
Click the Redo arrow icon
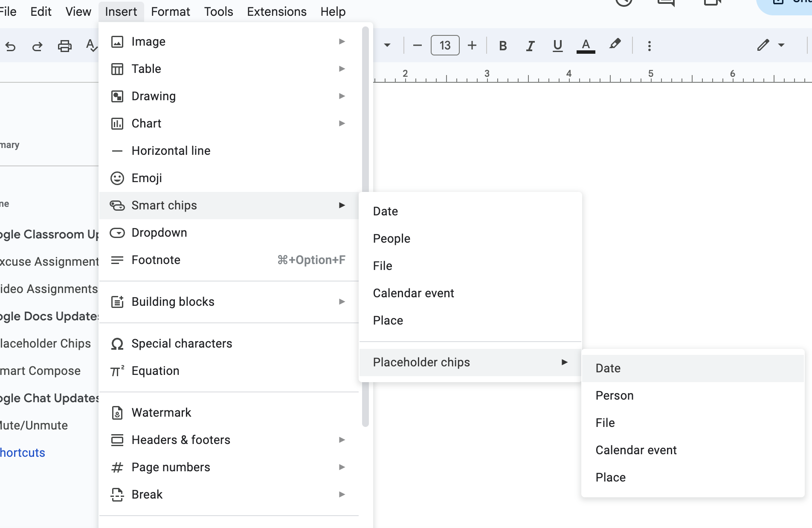pyautogui.click(x=38, y=46)
